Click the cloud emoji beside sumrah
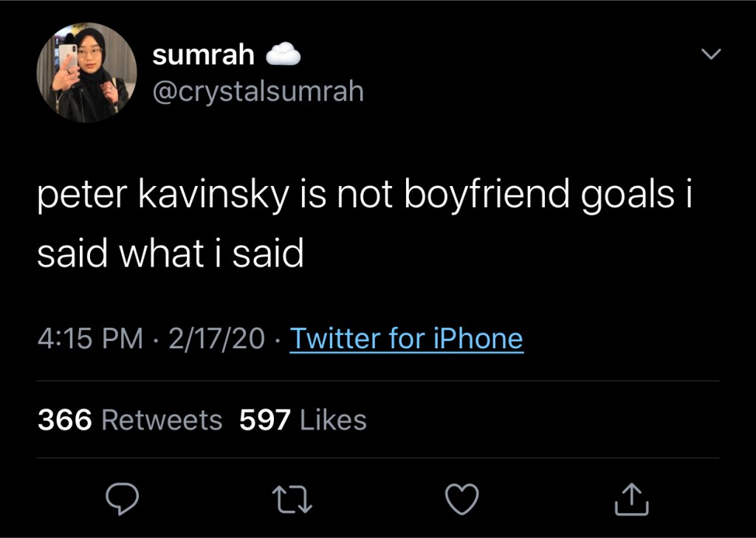Screen dimensions: 756x538 coord(281,54)
